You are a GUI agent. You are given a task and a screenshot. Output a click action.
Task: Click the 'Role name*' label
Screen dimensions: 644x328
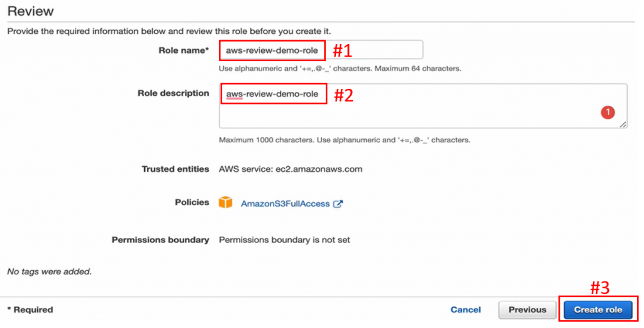click(184, 50)
